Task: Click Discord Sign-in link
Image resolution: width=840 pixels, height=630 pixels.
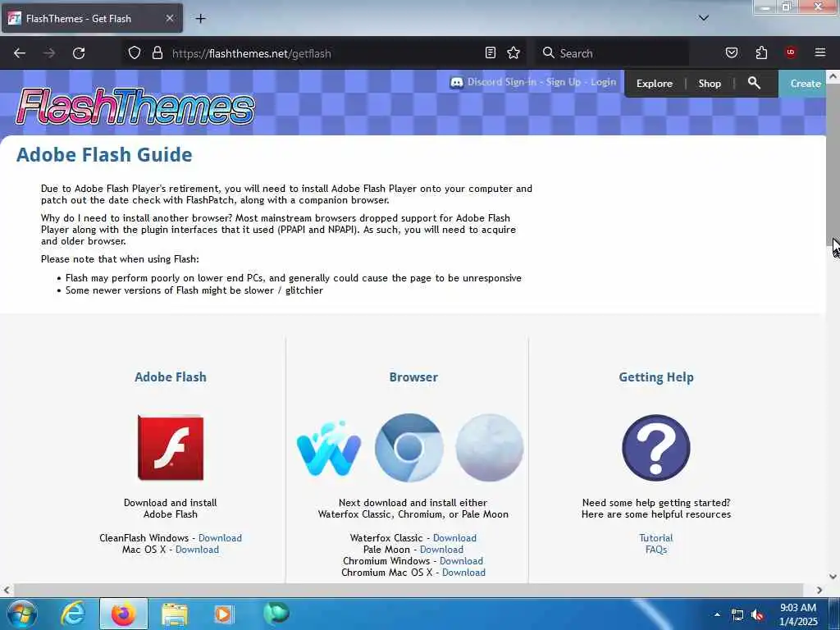Action: (x=501, y=82)
